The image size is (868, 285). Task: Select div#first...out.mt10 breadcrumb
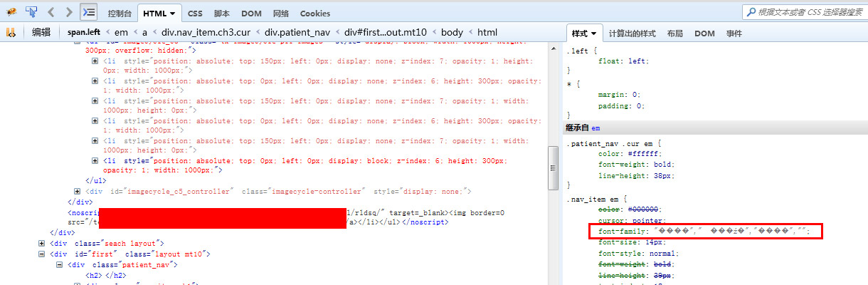(386, 32)
